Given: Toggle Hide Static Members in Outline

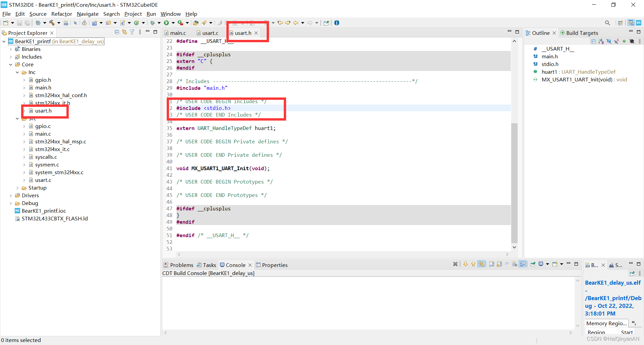Looking at the screenshot, I should click(x=616, y=42).
